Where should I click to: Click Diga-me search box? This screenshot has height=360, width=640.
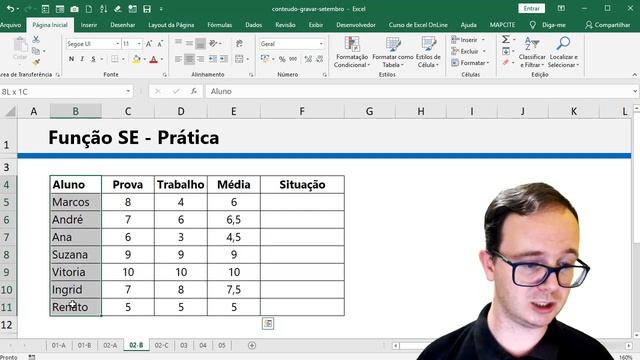[548, 25]
